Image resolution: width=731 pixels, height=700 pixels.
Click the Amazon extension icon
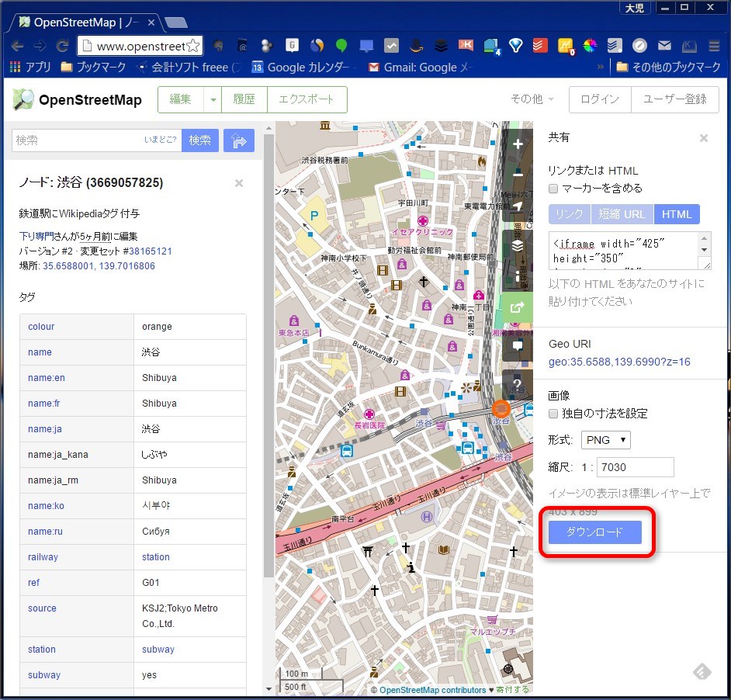point(416,46)
